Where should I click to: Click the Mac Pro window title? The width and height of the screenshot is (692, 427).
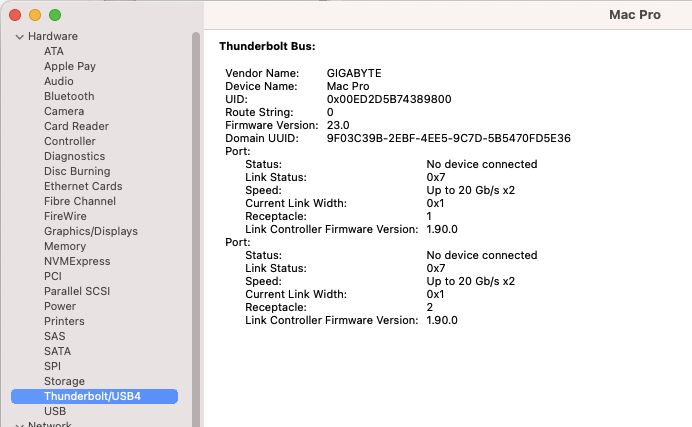[635, 15]
